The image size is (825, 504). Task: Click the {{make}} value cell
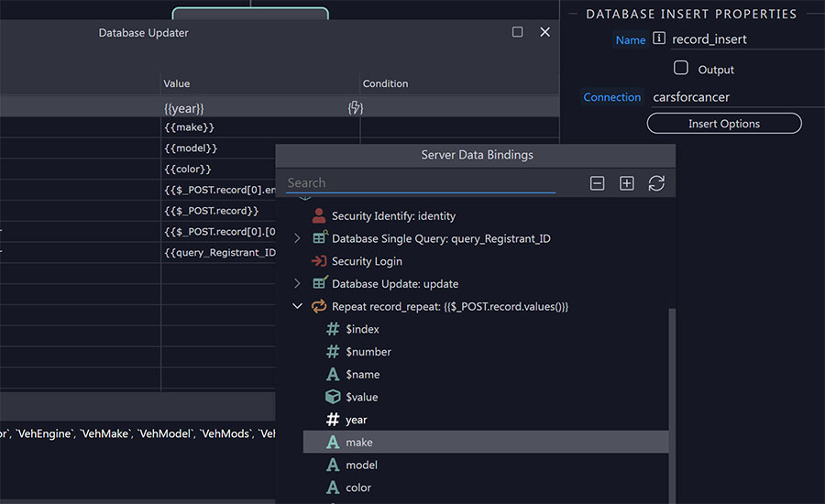point(260,127)
